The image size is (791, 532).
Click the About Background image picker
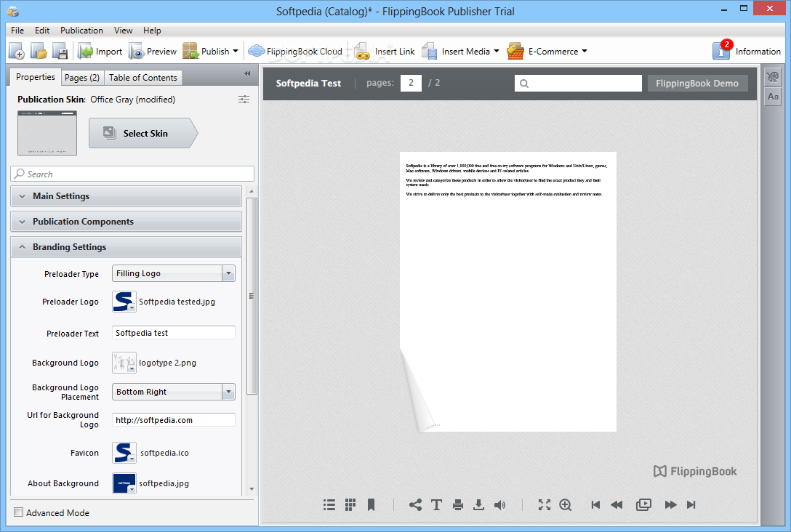124,483
